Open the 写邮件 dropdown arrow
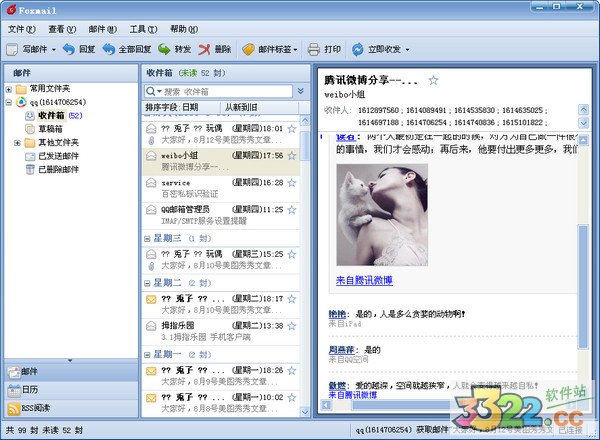 [x=54, y=50]
